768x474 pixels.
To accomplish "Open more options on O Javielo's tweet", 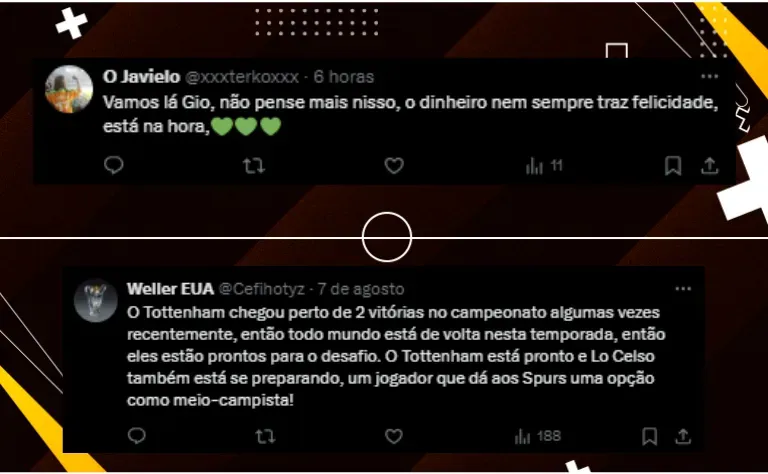I will 709,76.
